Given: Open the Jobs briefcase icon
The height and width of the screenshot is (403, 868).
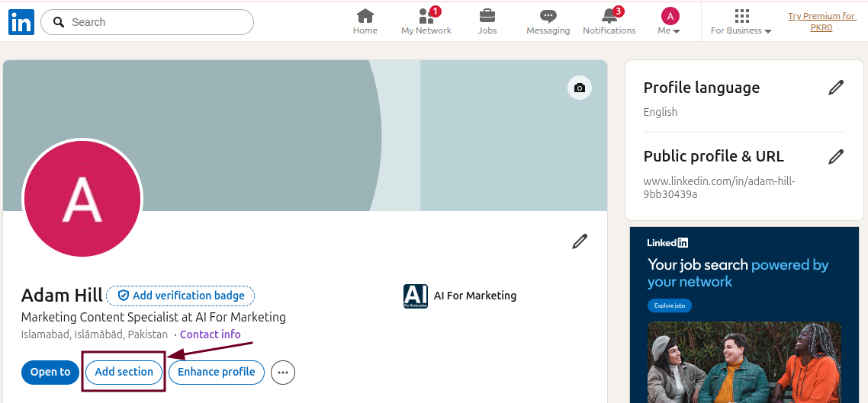Looking at the screenshot, I should 487,15.
